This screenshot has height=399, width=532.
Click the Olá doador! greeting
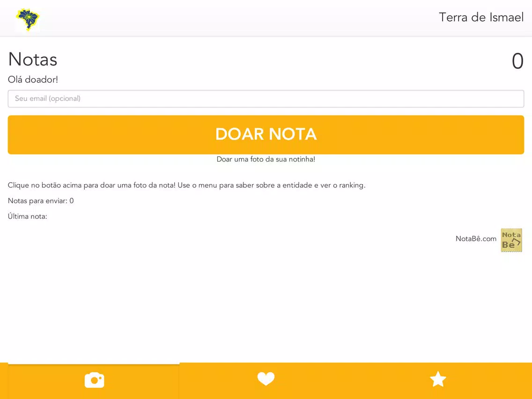[x=33, y=80]
